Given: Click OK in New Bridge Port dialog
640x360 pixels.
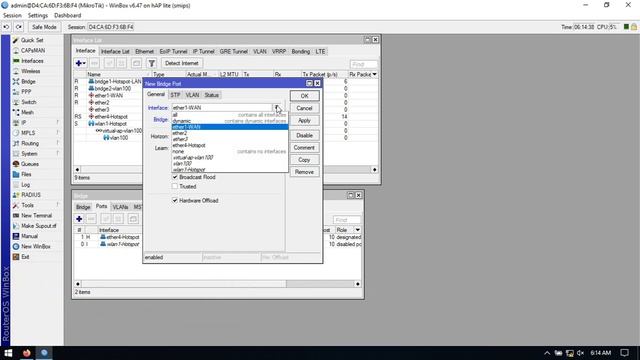Looking at the screenshot, I should 304,96.
